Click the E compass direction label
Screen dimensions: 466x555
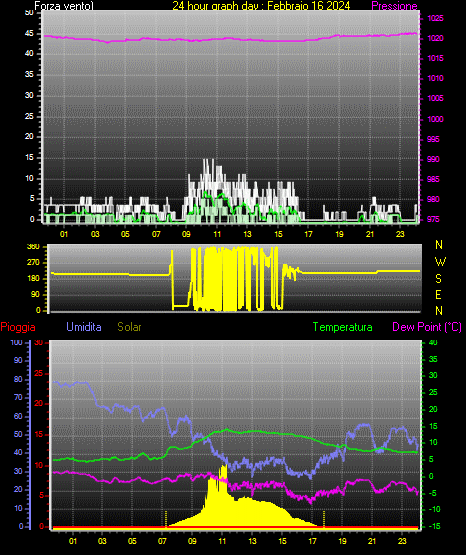tap(438, 294)
